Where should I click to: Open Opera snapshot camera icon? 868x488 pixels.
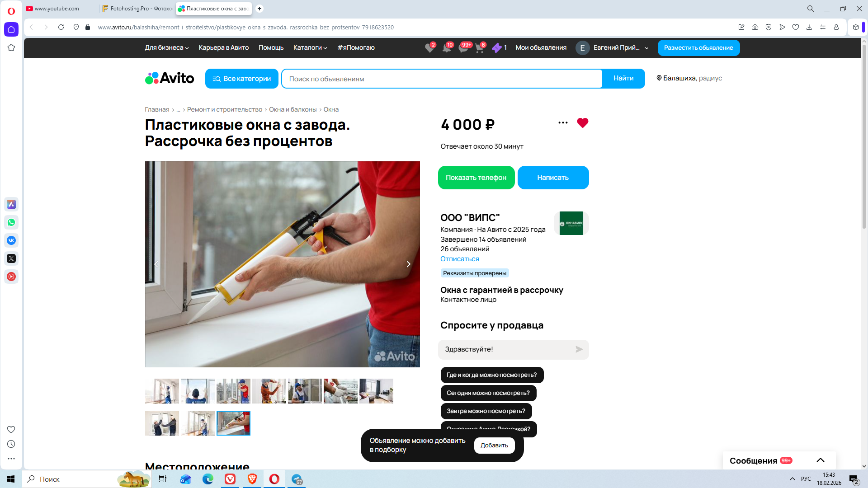click(x=755, y=27)
